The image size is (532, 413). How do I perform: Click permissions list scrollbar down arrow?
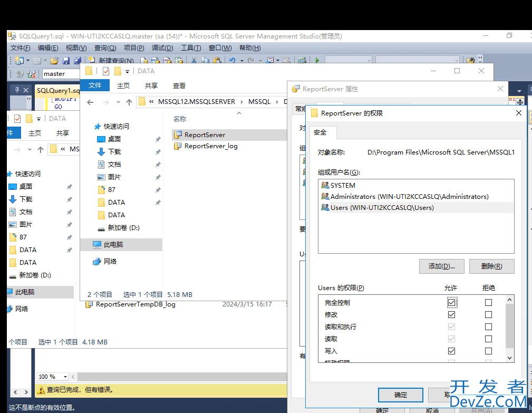509,358
